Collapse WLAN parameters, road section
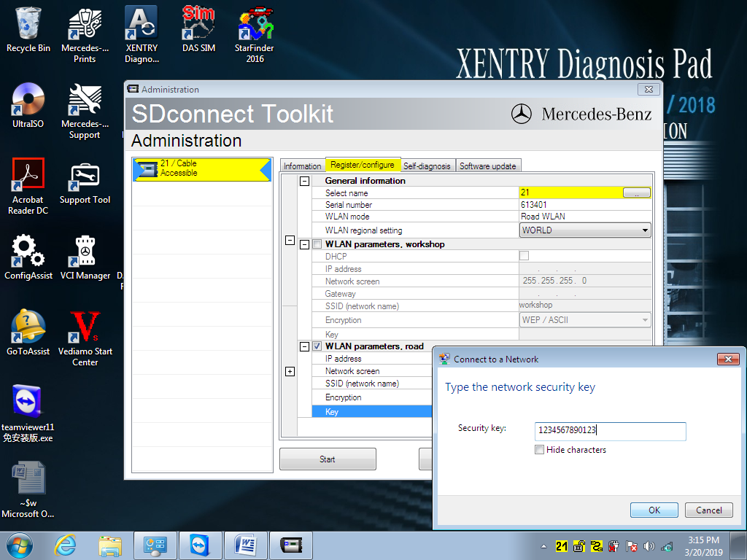 click(304, 346)
